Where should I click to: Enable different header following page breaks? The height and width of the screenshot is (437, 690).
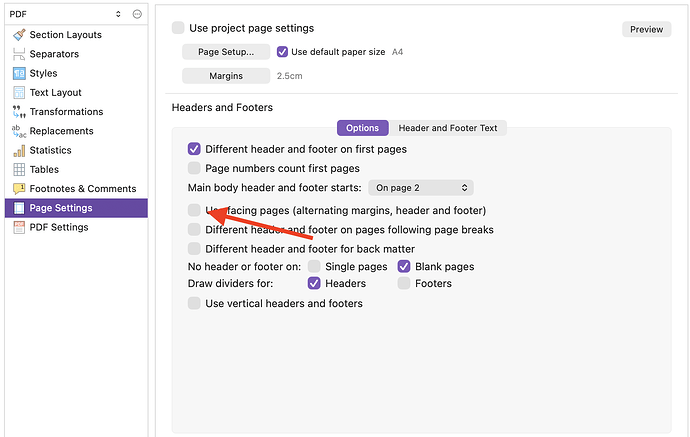click(194, 230)
